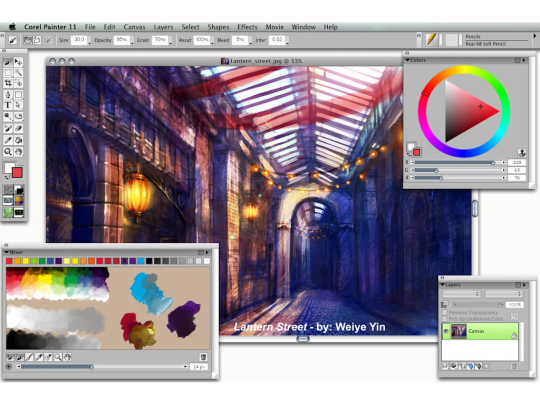This screenshot has height=405, width=540.
Task: Collapse the Mixer panel triangle
Action: pyautogui.click(x=7, y=252)
